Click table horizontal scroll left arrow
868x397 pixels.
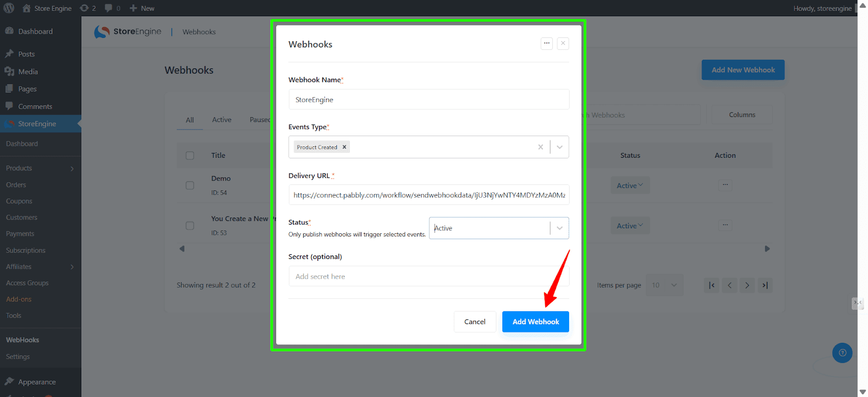pos(182,249)
